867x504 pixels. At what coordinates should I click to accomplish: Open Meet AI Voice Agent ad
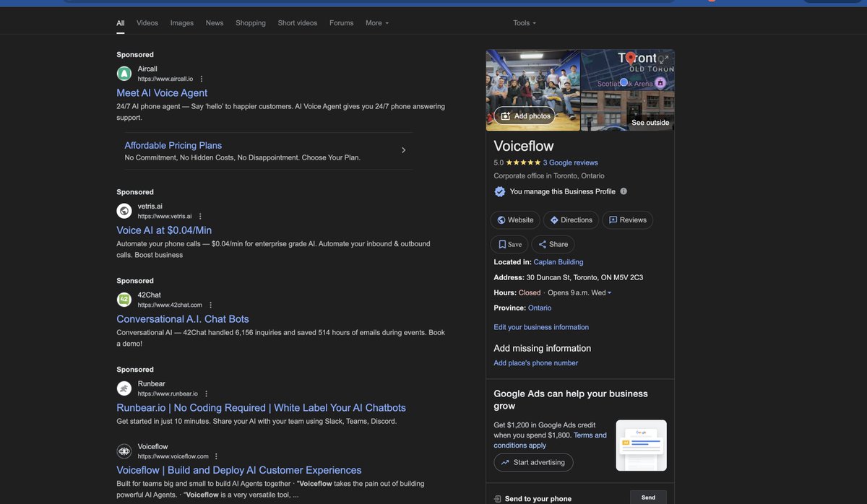(x=162, y=93)
